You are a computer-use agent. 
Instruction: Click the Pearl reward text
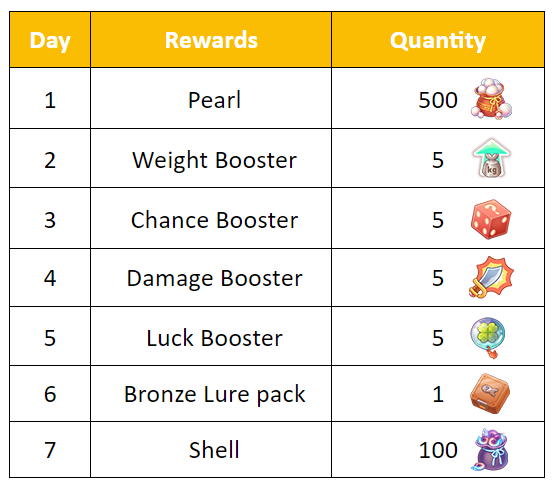point(214,100)
